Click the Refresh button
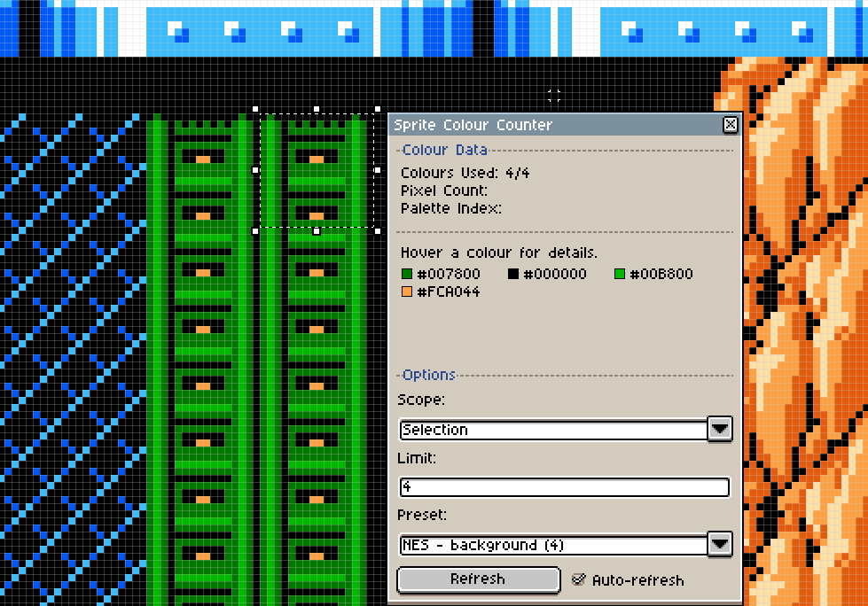The width and height of the screenshot is (868, 606). click(479, 579)
